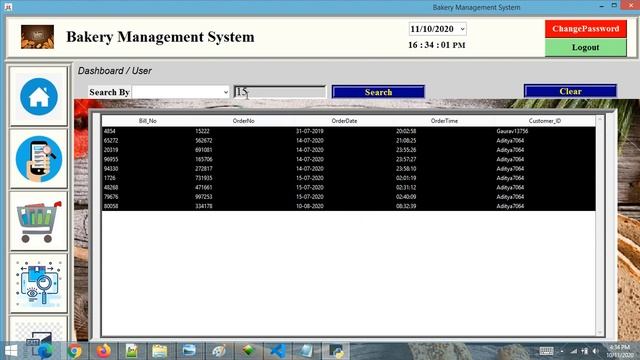640x360 pixels.
Task: Click order number 272817 cell
Action: (204, 169)
